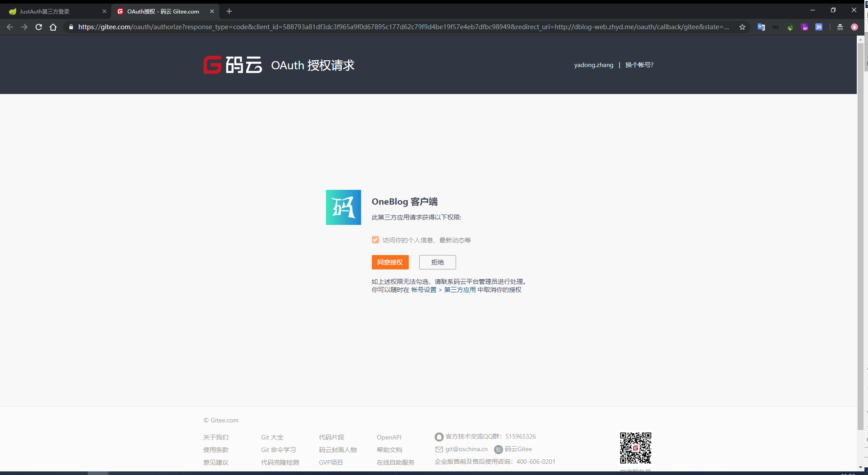Click the email envelope icon beside git@oschina.cn

tap(439, 449)
